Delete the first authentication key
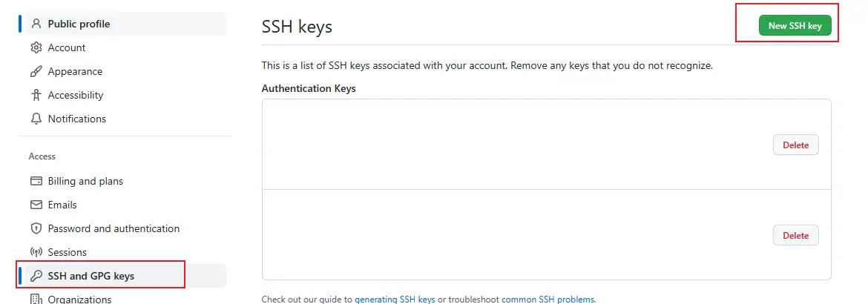The image size is (868, 304). tap(795, 145)
